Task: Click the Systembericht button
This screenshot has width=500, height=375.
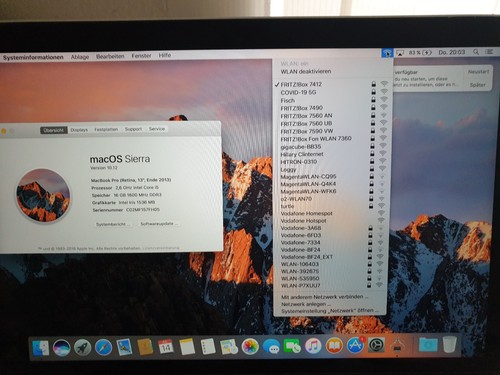Action: coord(112,224)
